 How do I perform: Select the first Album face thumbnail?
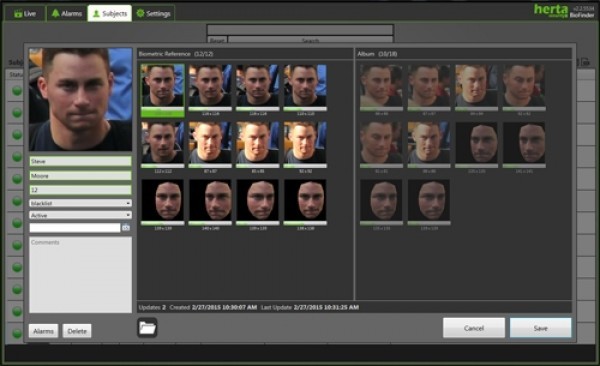381,88
